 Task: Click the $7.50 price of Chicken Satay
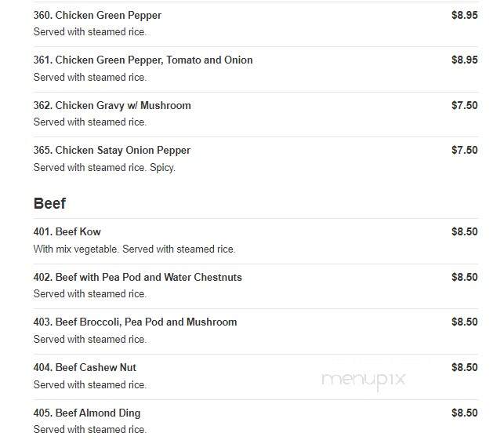465,150
